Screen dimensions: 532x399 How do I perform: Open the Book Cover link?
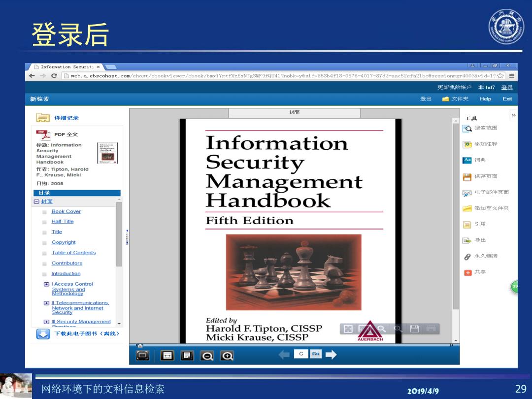(66, 211)
